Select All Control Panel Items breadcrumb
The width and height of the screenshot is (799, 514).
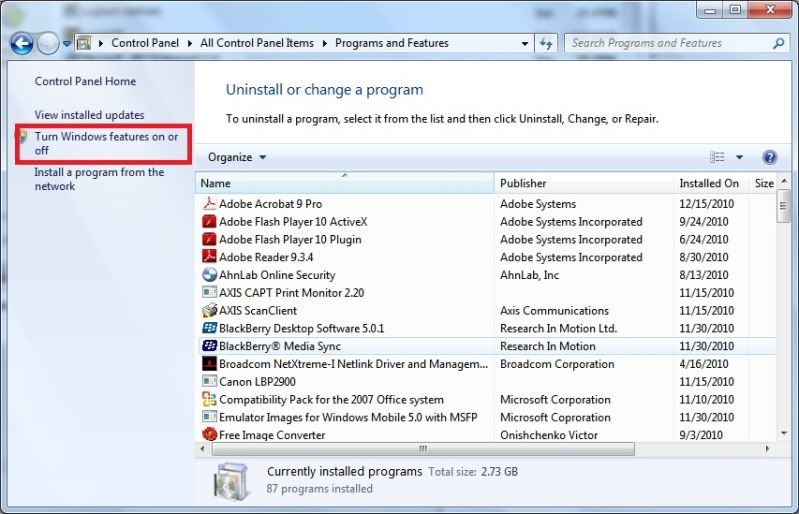256,43
